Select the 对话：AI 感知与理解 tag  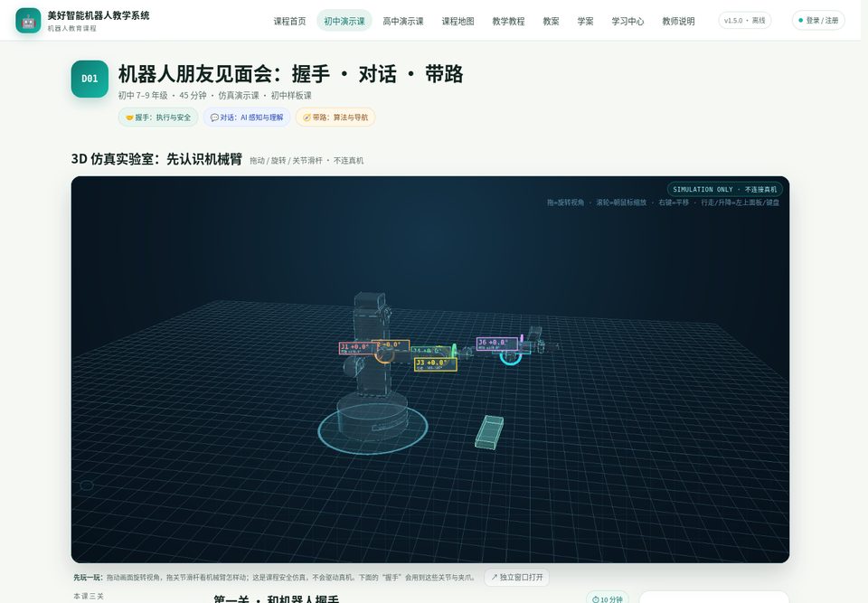247,118
